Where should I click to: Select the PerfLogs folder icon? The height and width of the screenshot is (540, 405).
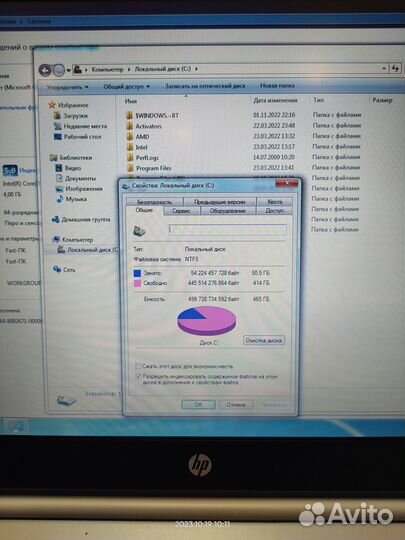point(130,157)
